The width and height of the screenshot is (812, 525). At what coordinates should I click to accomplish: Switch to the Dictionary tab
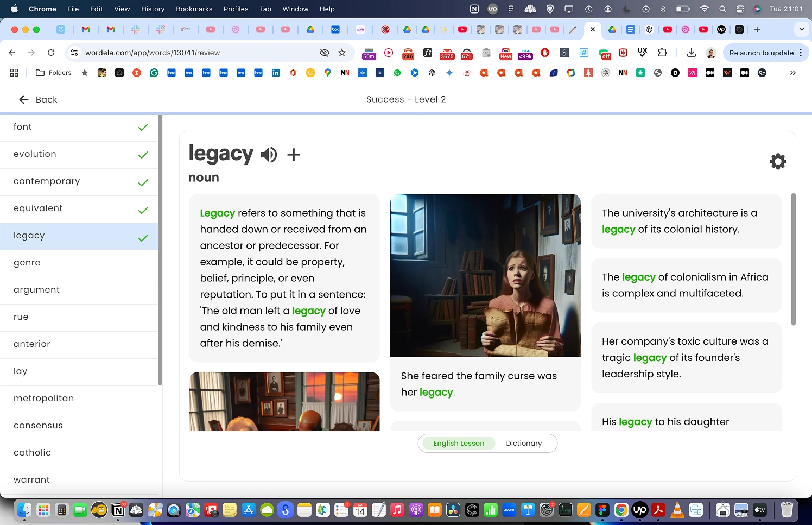524,443
